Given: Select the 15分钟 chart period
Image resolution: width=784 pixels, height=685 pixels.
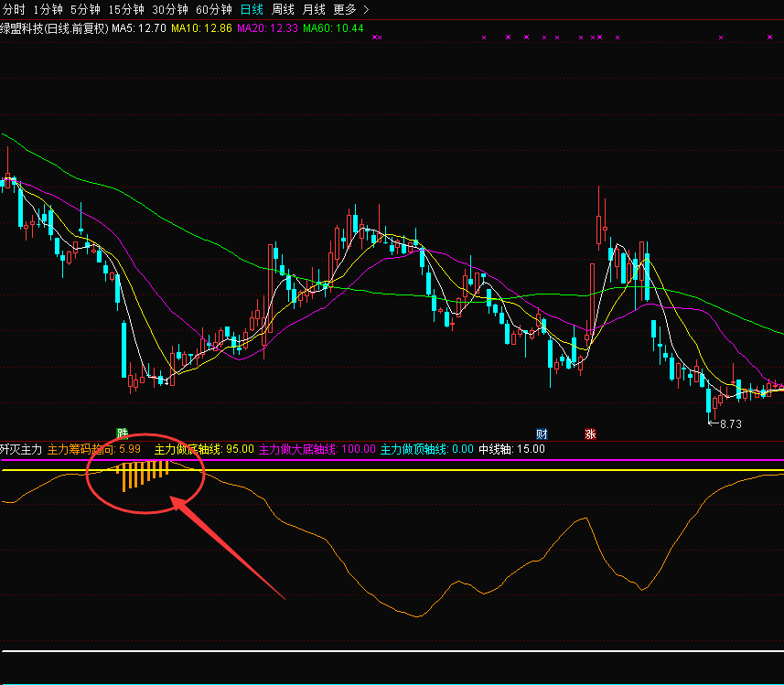Looking at the screenshot, I should 126,9.
